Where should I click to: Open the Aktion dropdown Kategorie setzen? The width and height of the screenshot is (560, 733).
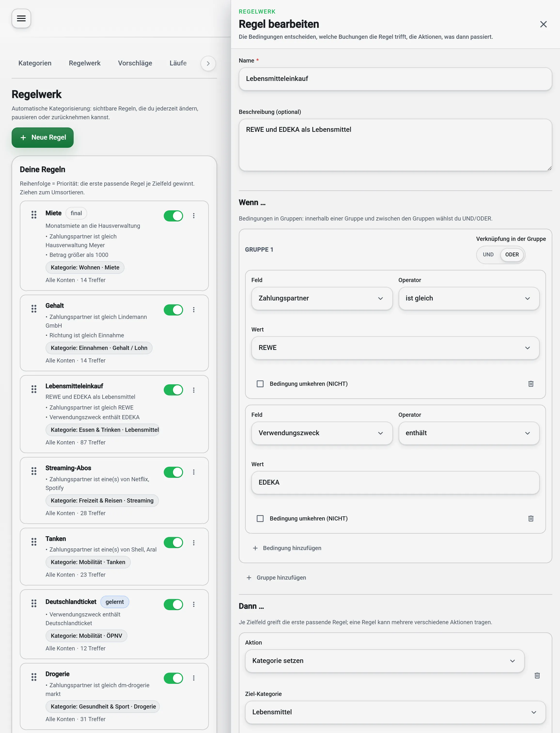pos(385,661)
